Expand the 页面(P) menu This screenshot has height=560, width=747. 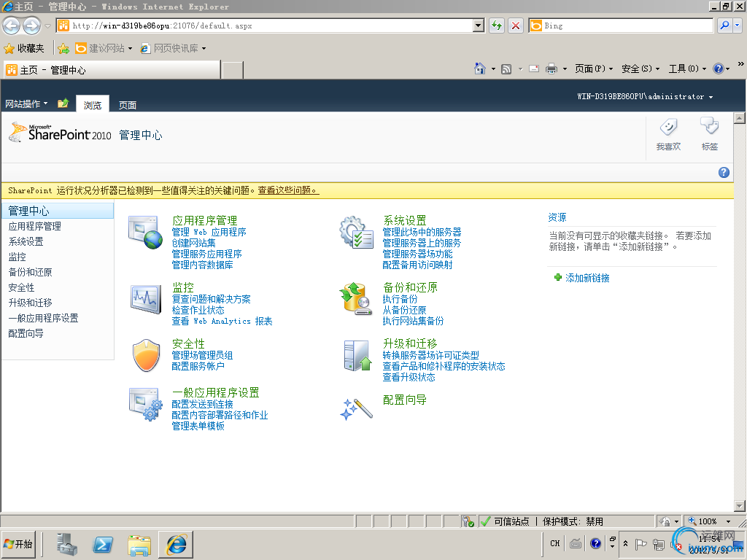593,69
